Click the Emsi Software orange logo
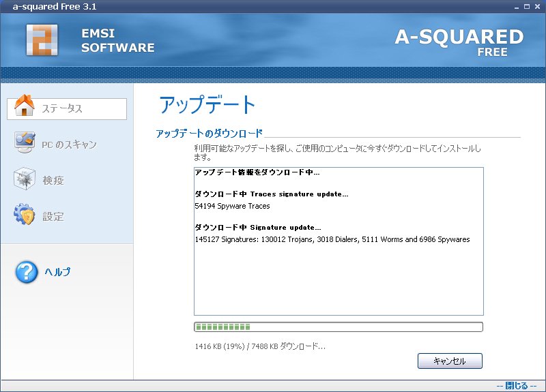 click(42, 40)
